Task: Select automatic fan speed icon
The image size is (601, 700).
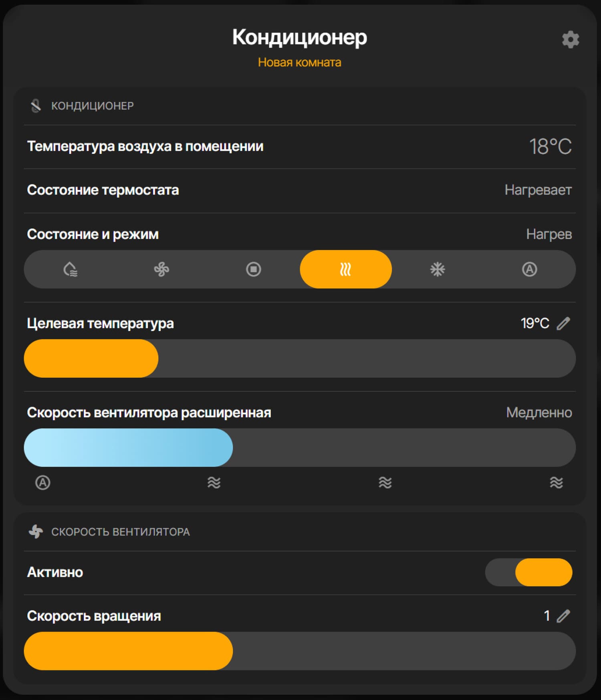Action: (x=42, y=483)
